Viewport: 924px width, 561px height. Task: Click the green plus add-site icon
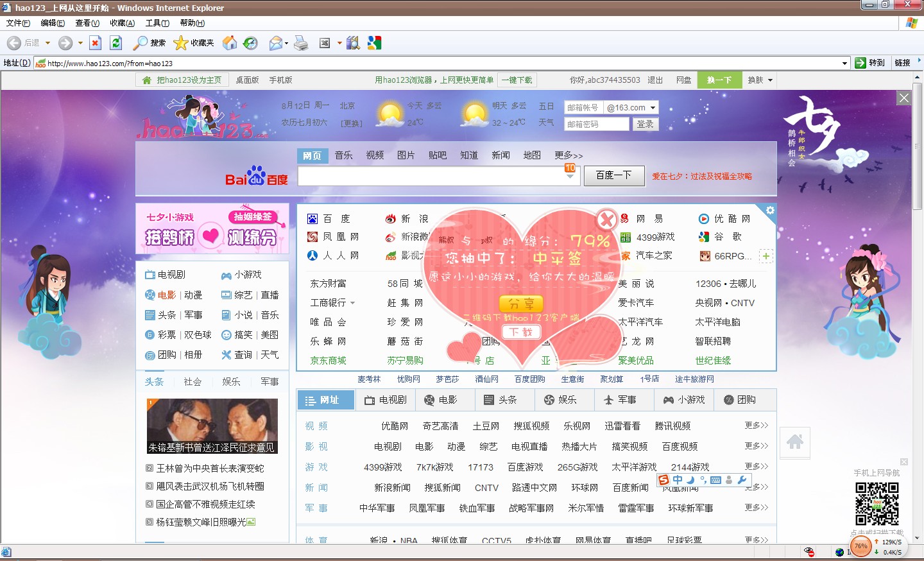(x=766, y=256)
